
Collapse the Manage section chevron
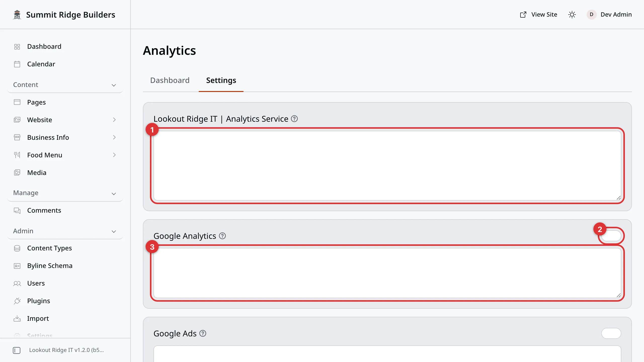click(114, 194)
